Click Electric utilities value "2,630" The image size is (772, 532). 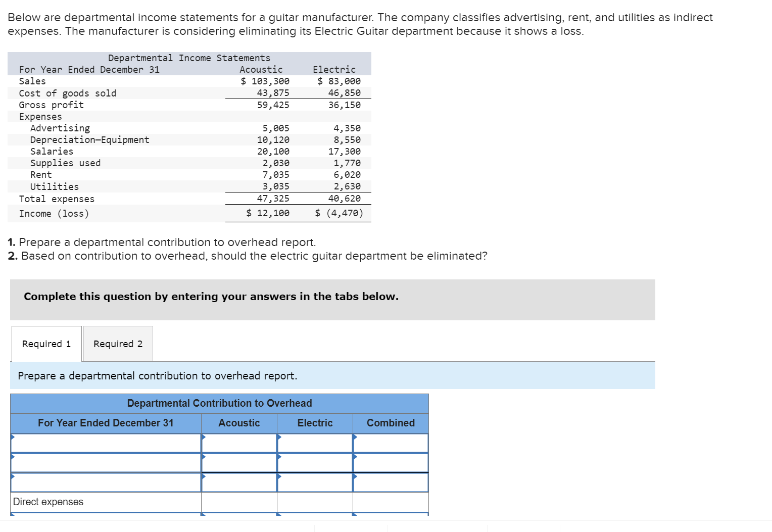[x=347, y=186]
